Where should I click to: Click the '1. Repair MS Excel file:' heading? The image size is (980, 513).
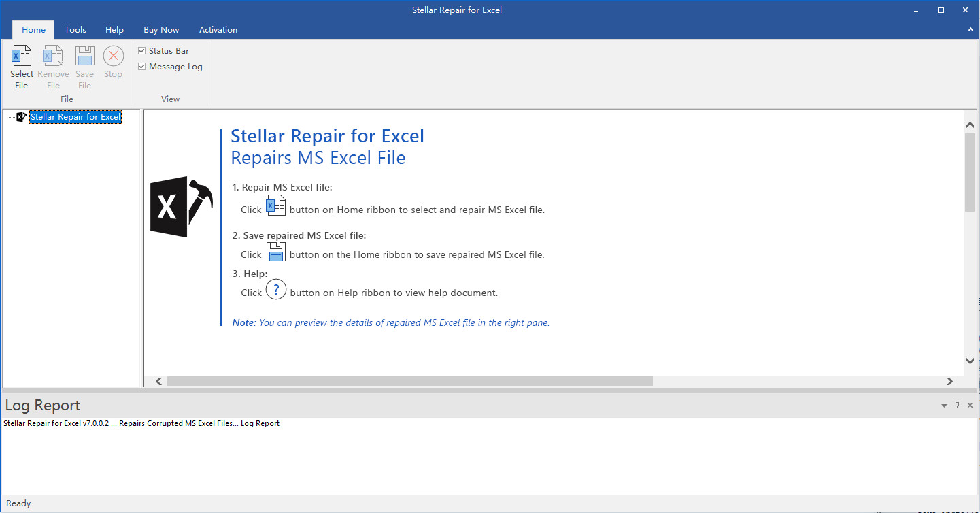click(x=282, y=187)
